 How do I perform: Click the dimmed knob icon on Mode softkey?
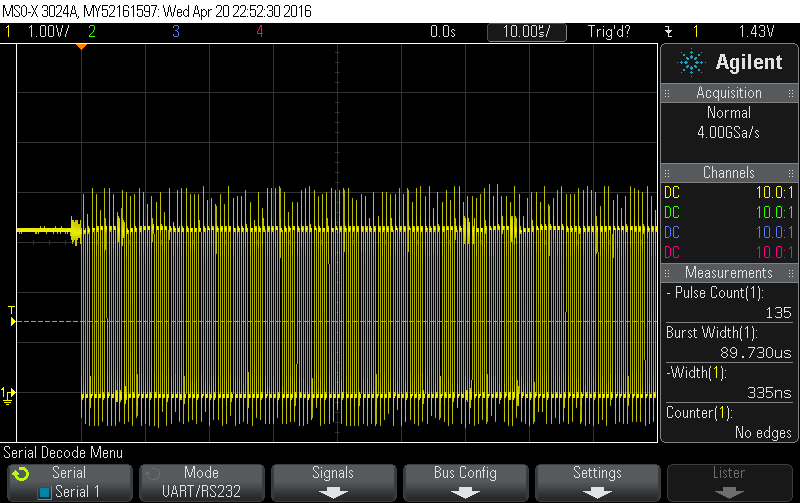152,473
